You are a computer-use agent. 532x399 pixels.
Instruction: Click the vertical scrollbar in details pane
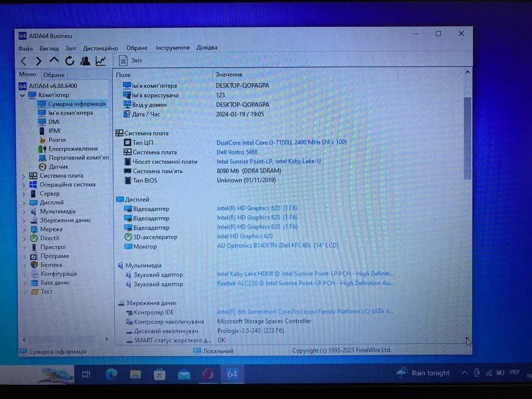click(467, 137)
